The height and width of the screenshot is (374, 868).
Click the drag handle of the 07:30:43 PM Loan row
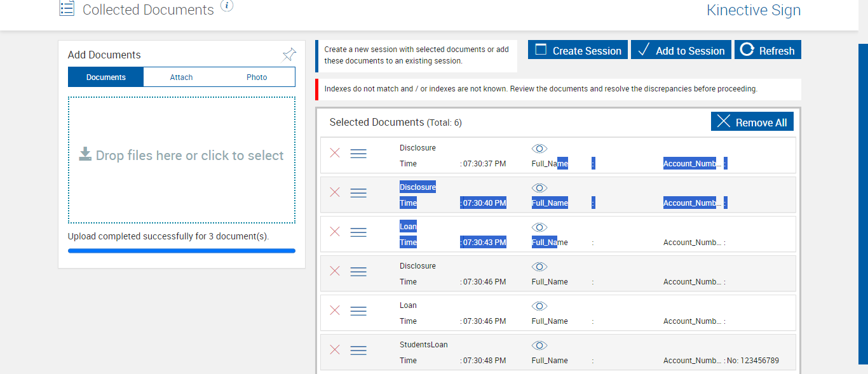click(358, 232)
